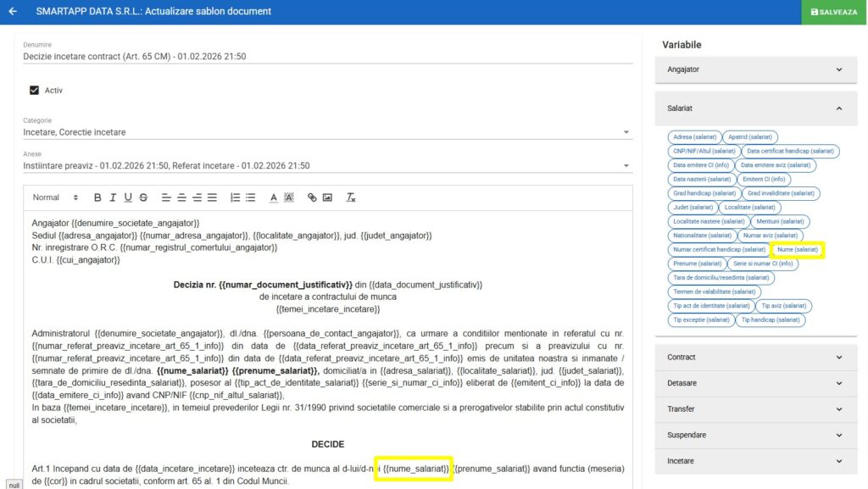868x489 pixels.
Task: Click the Denumire template name field
Action: tap(327, 57)
